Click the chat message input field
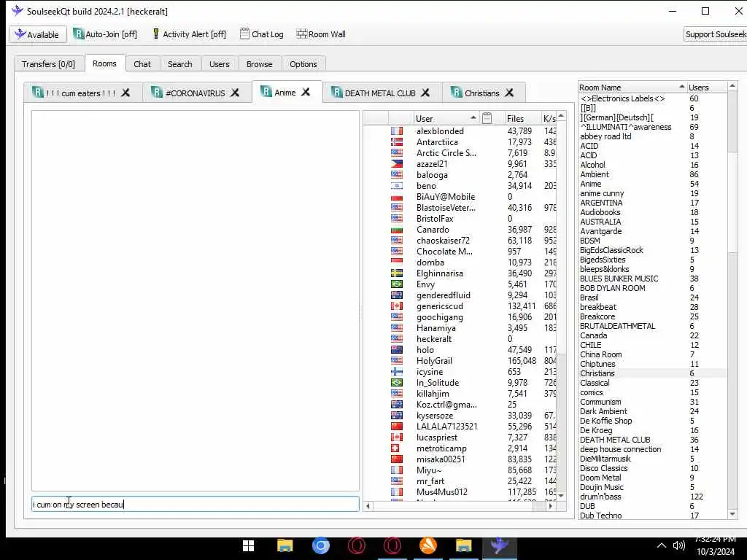Viewport: 747px width, 560px height. tap(196, 505)
